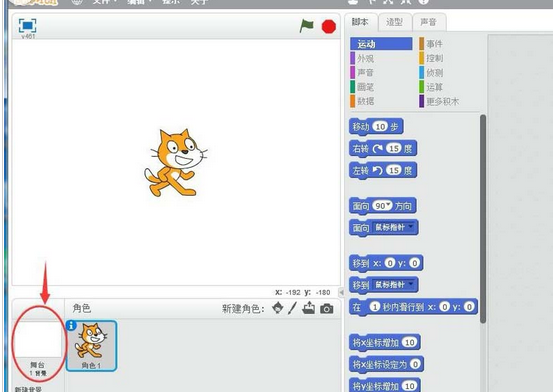Viewport: 553px width, 392px height.
Task: Edit the 15 value in 右转 block
Action: [394, 149]
